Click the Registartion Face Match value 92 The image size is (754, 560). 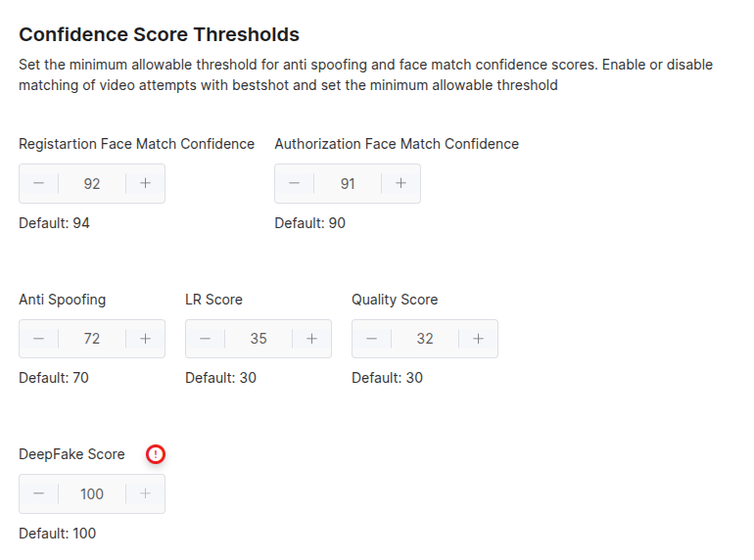92,184
